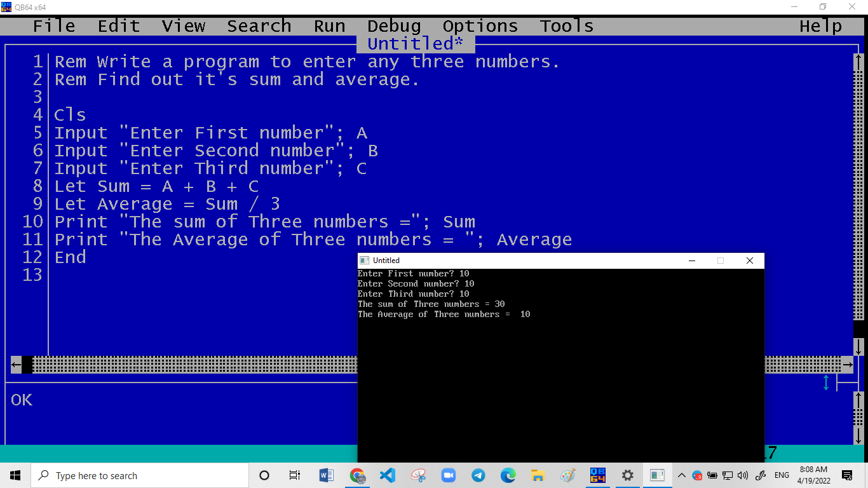The height and width of the screenshot is (488, 868).
Task: Open the volume control tray icon
Action: click(743, 475)
